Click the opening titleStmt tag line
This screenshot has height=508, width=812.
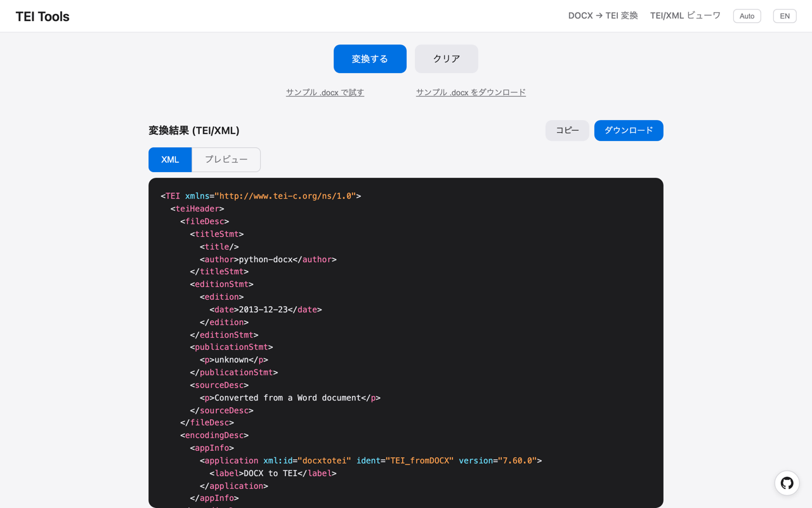(x=217, y=234)
